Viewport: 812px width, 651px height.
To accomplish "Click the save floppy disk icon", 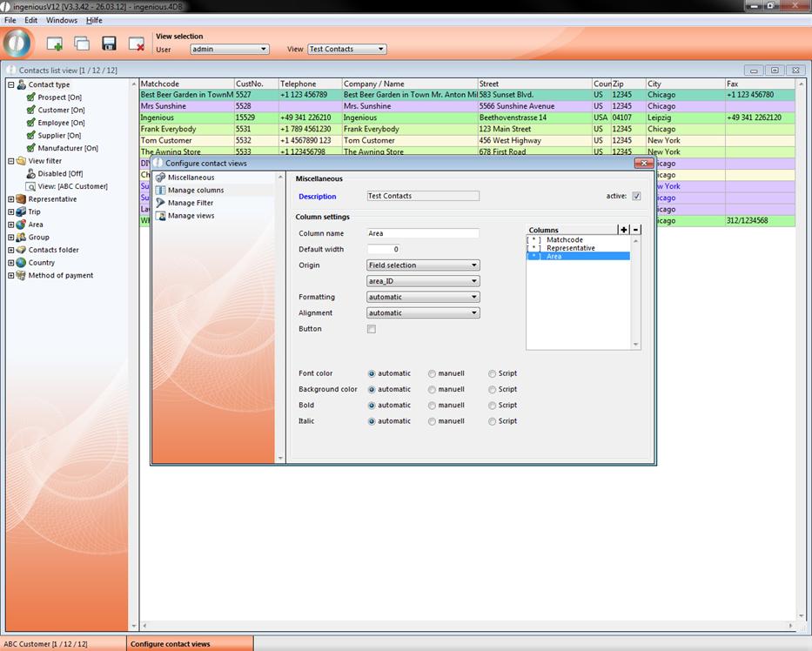I will (109, 44).
